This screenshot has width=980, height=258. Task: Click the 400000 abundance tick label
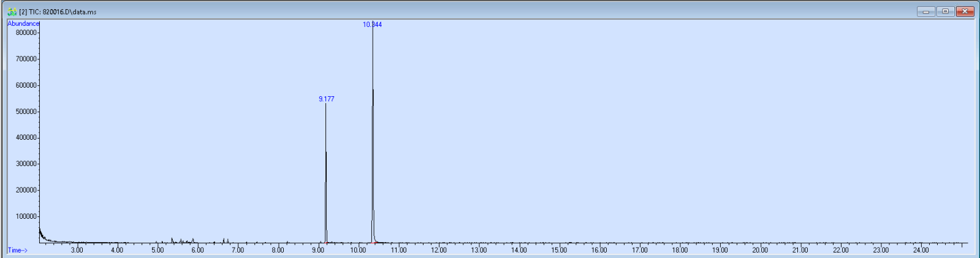(x=26, y=137)
